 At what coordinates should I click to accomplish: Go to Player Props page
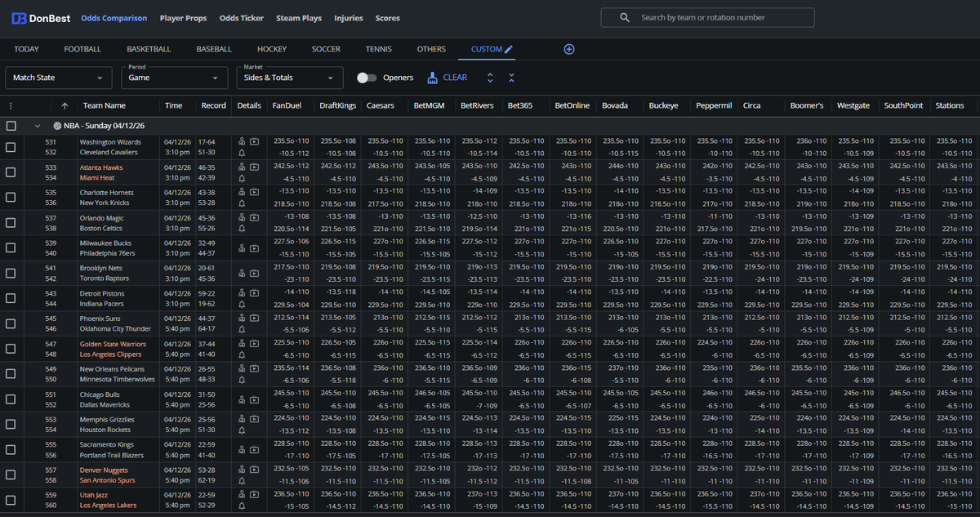coord(184,18)
